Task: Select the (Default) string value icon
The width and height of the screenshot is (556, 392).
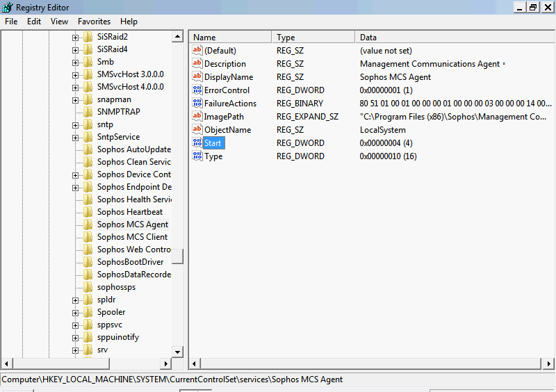Action: pyautogui.click(x=197, y=50)
